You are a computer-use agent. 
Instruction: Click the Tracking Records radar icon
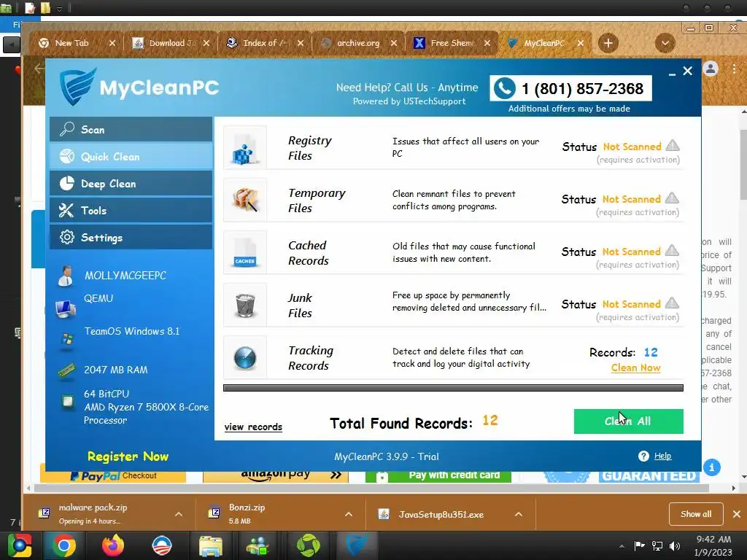(245, 357)
